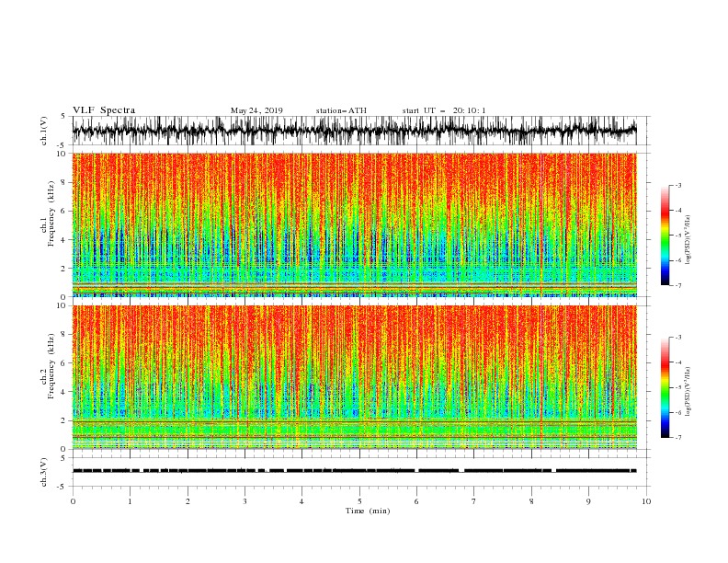Viewport: 728px width, 563px height.
Task: Click the ch.2 spectrogram color scale bar
Action: pyautogui.click(x=665, y=387)
